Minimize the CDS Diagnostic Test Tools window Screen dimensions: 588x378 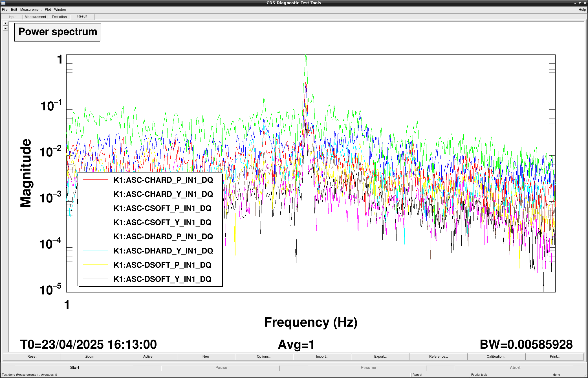[x=576, y=3]
